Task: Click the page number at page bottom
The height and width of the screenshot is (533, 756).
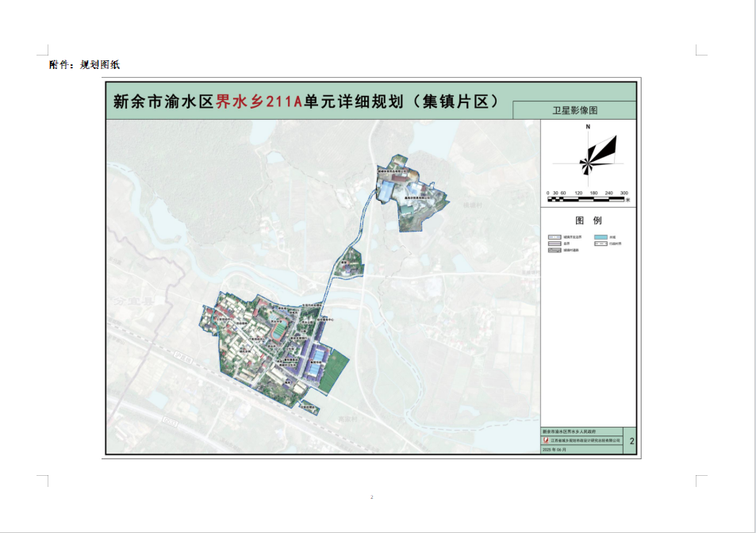Action: click(371, 497)
